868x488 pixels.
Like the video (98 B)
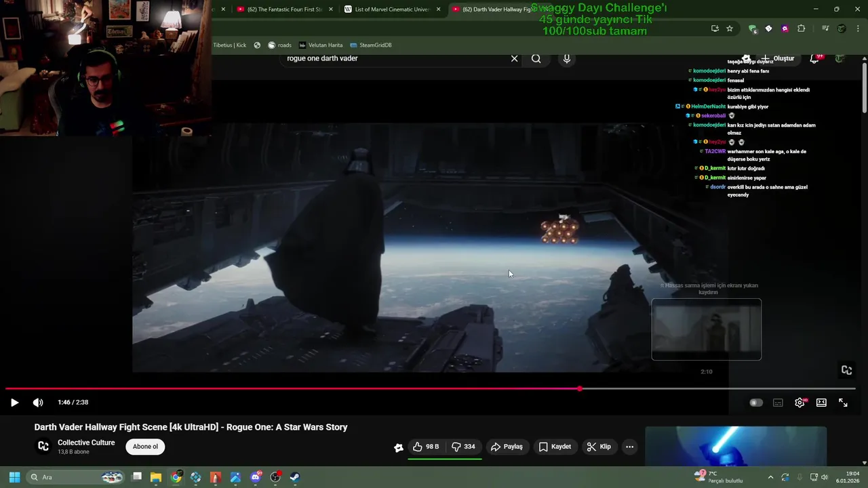[426, 447]
